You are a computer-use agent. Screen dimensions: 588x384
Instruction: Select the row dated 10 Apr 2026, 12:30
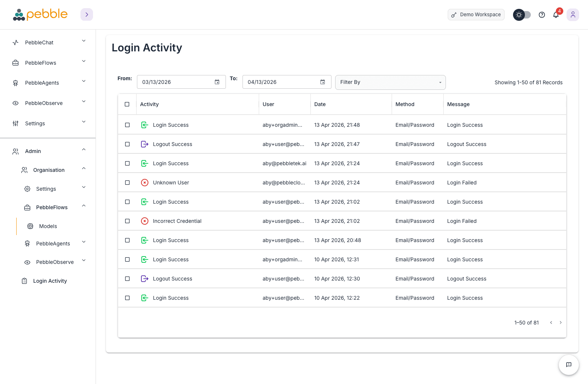click(x=127, y=279)
